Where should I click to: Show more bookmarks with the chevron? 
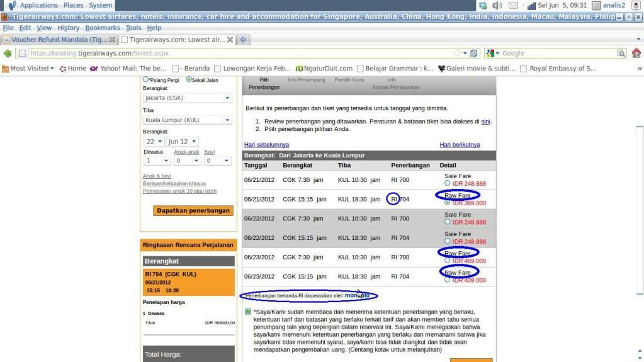(640, 69)
